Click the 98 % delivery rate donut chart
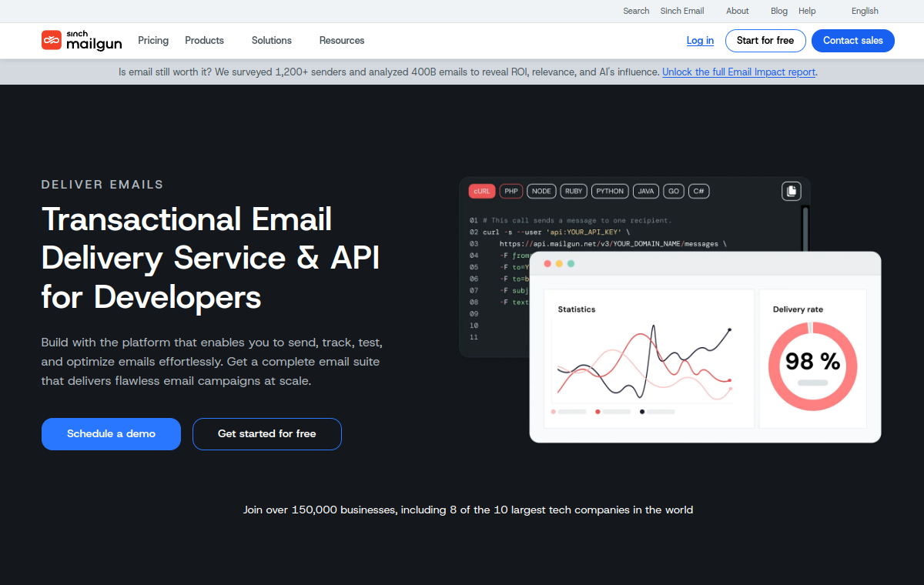 [812, 365]
